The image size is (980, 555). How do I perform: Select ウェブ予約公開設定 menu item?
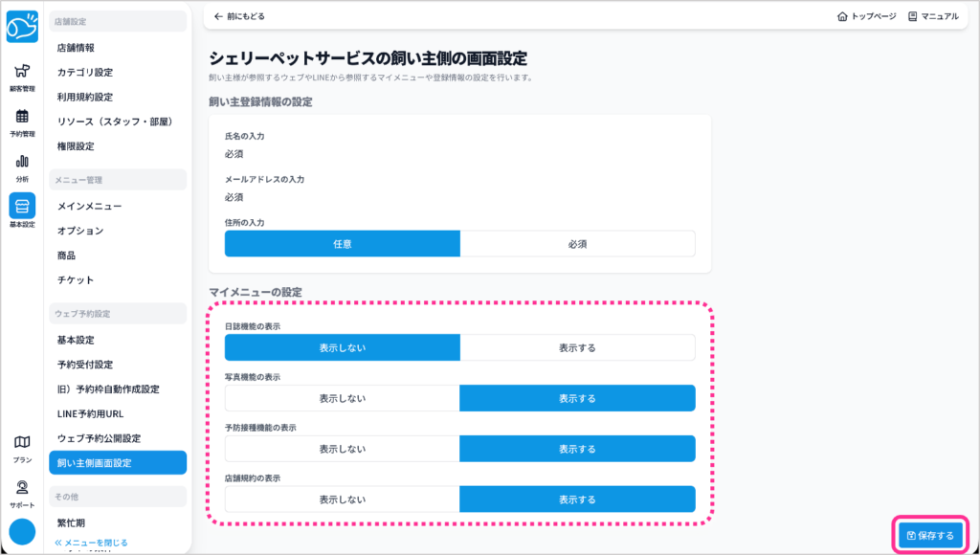pos(99,438)
